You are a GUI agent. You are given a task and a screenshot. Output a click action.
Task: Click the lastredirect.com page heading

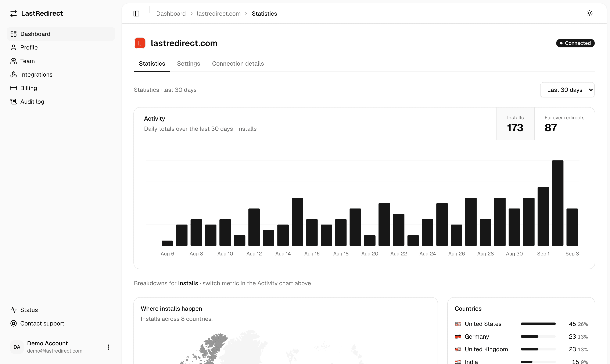point(184,43)
